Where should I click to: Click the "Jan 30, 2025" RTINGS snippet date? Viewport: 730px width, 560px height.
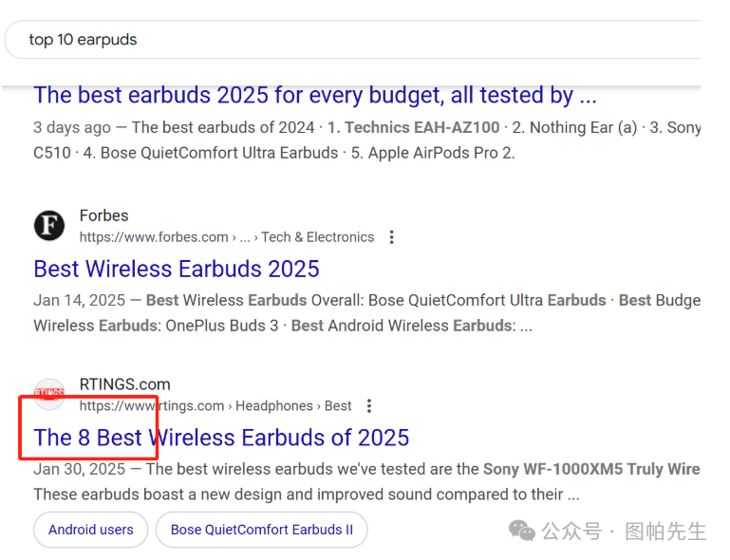click(x=79, y=469)
